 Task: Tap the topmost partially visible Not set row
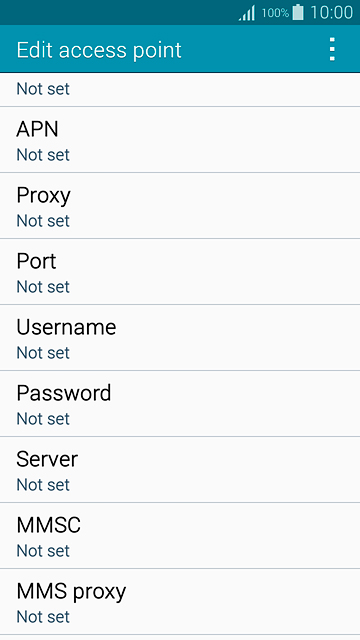180,90
